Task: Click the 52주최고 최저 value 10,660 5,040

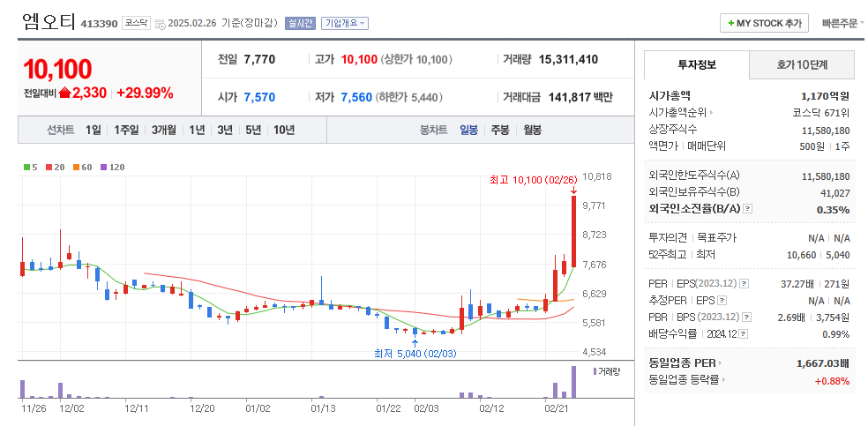Action: pyautogui.click(x=818, y=255)
